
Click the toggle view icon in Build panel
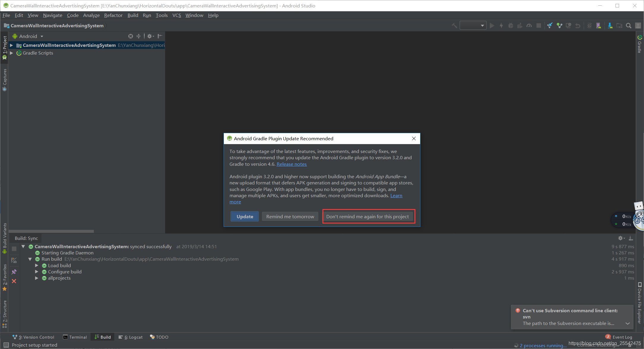pyautogui.click(x=14, y=260)
